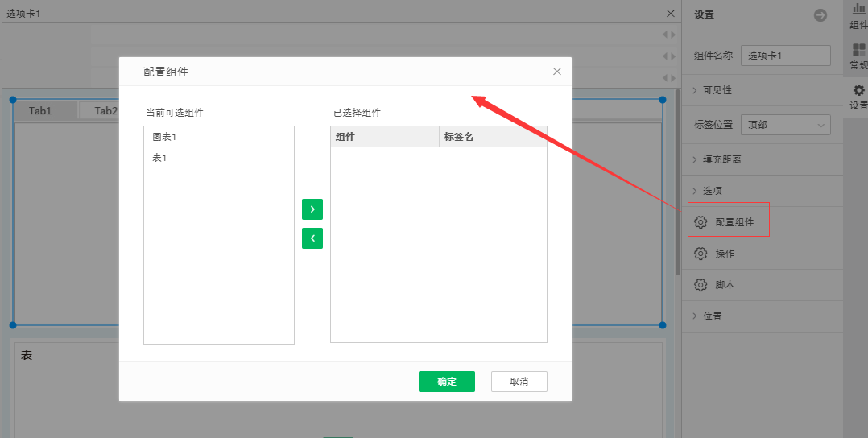Click the 组件名称 input field
The width and height of the screenshot is (868, 438).
click(785, 56)
